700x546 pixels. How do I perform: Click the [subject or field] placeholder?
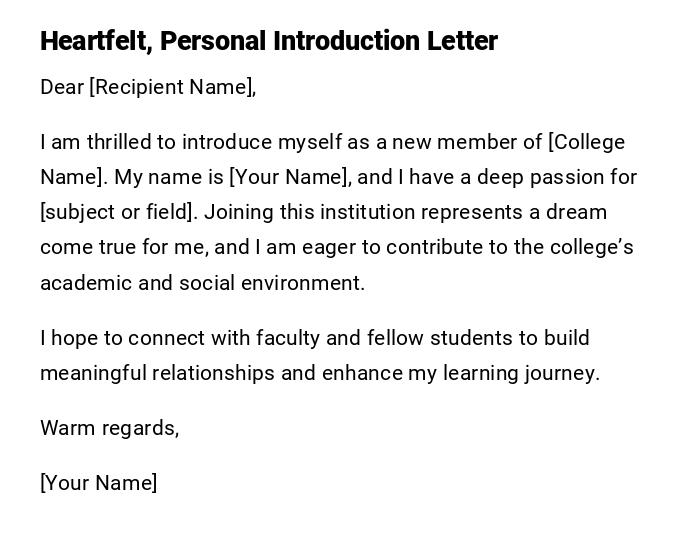tap(116, 212)
